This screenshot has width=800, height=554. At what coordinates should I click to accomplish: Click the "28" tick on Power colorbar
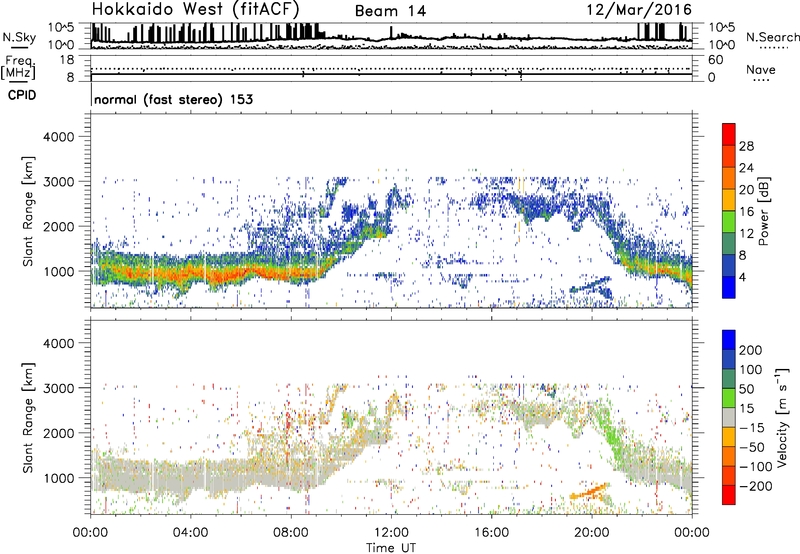pos(746,146)
